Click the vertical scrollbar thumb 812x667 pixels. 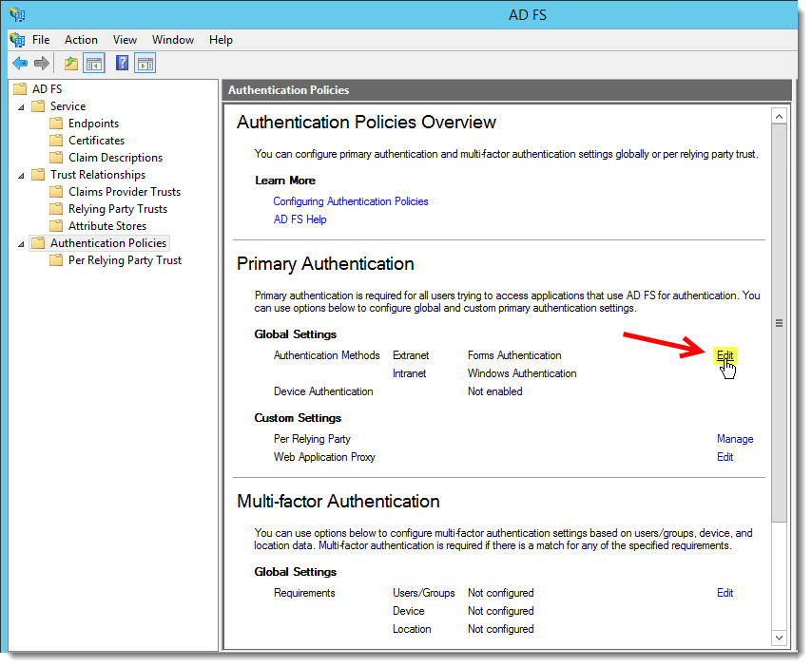(779, 323)
